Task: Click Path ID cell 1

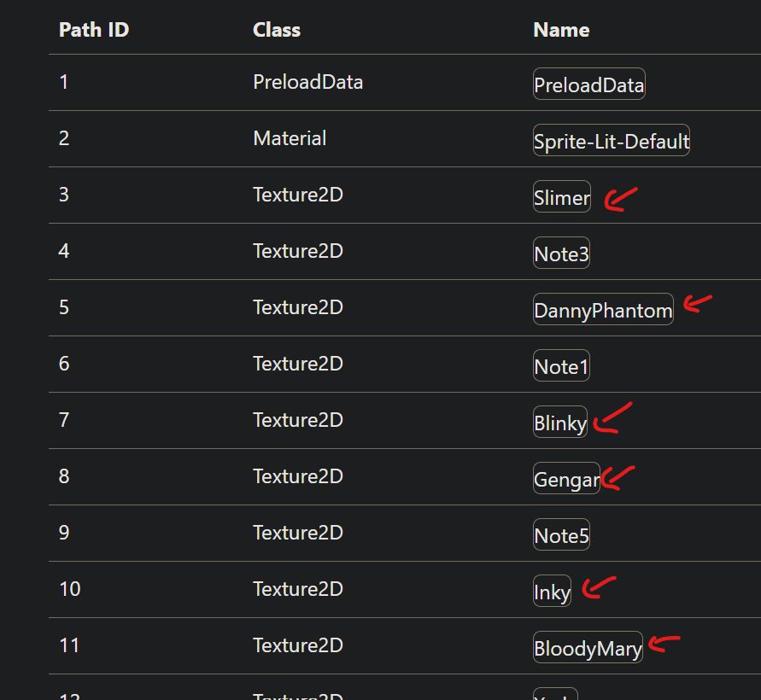Action: [x=64, y=82]
